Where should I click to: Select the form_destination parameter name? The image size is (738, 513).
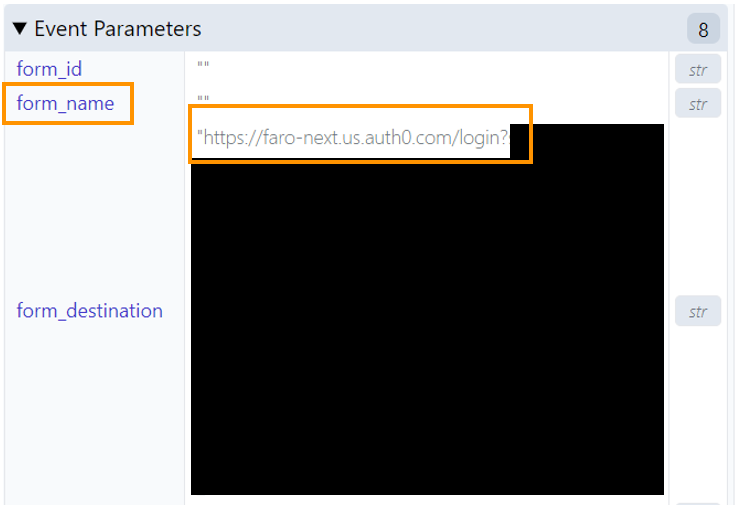[90, 311]
